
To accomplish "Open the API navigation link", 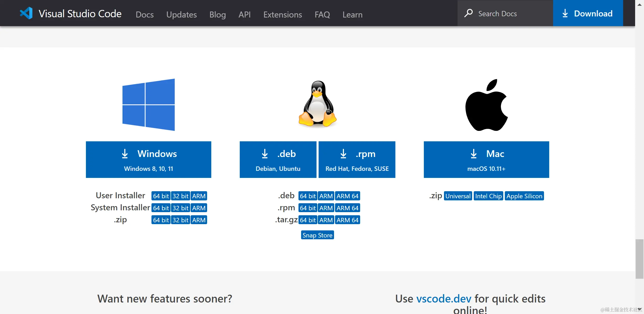I will pyautogui.click(x=244, y=14).
